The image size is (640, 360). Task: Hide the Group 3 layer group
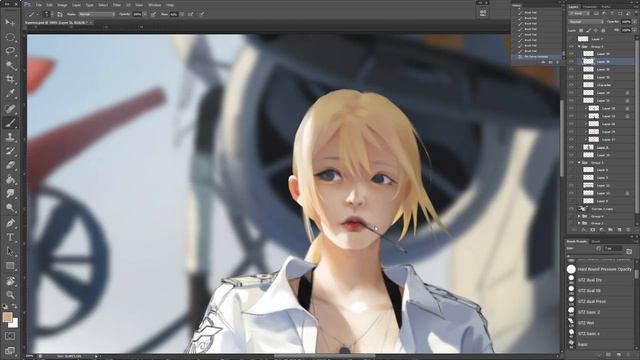(571, 47)
